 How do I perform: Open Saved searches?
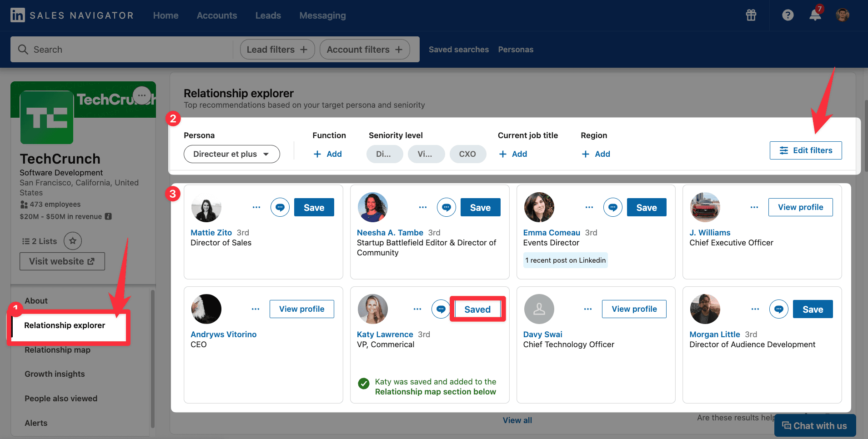459,50
